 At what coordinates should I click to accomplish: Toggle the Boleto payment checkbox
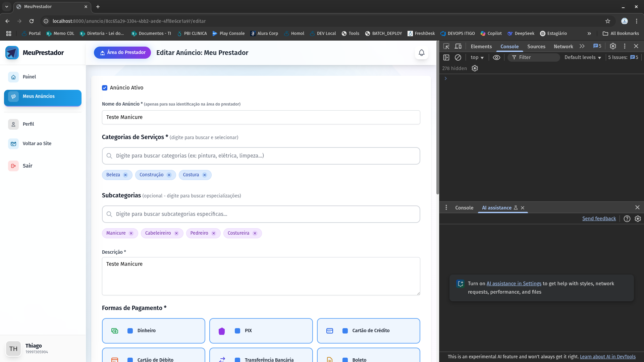pos(345,360)
